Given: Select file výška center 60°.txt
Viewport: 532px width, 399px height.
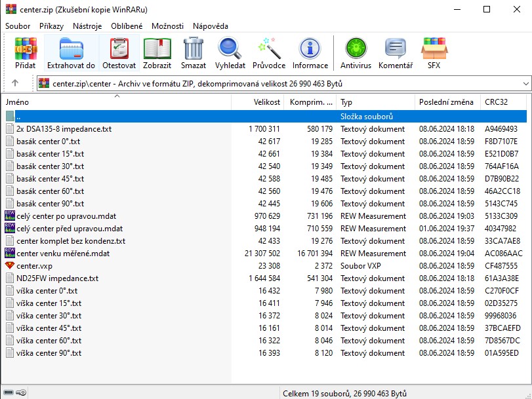Looking at the screenshot, I should click(49, 341).
